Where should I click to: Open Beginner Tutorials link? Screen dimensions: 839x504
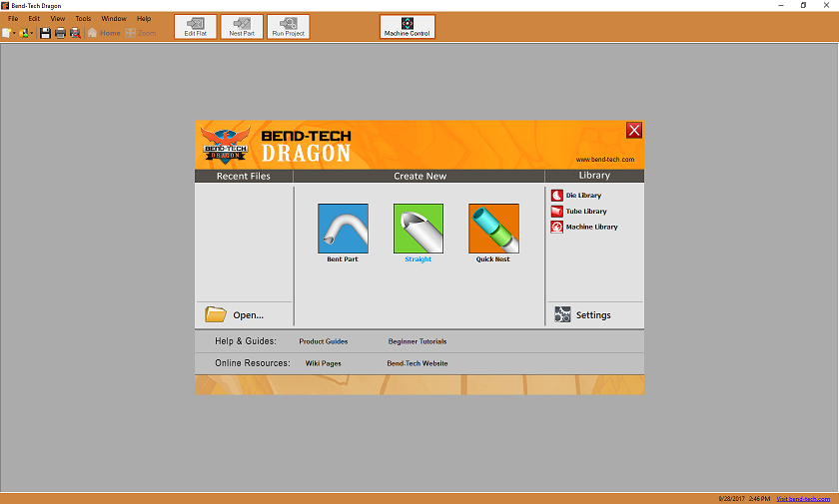click(x=418, y=341)
